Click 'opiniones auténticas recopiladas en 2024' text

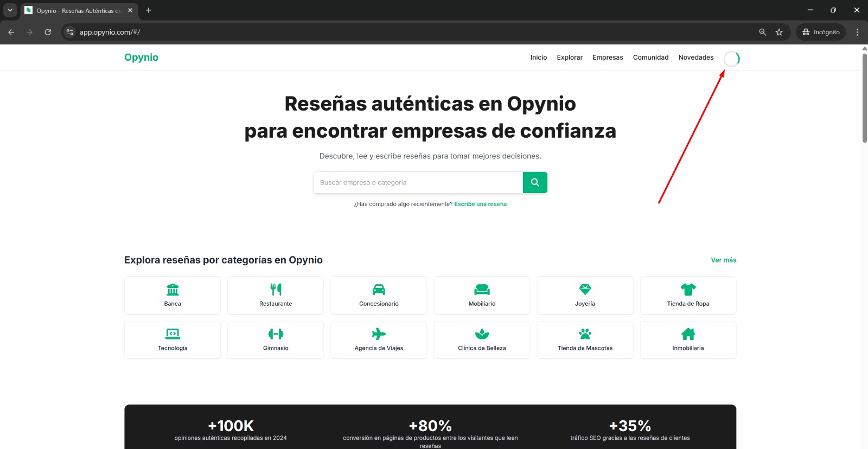point(231,438)
